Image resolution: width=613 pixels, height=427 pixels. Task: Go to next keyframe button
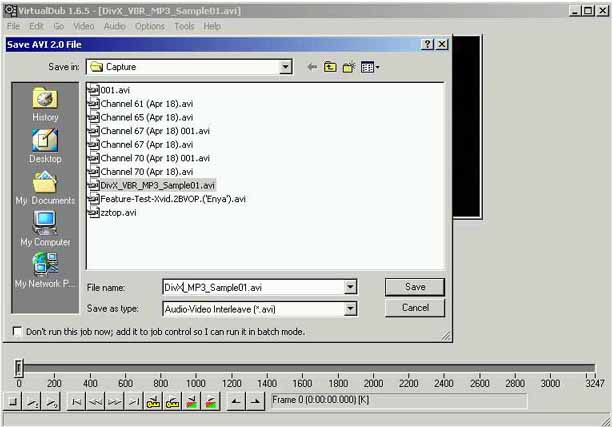[172, 401]
